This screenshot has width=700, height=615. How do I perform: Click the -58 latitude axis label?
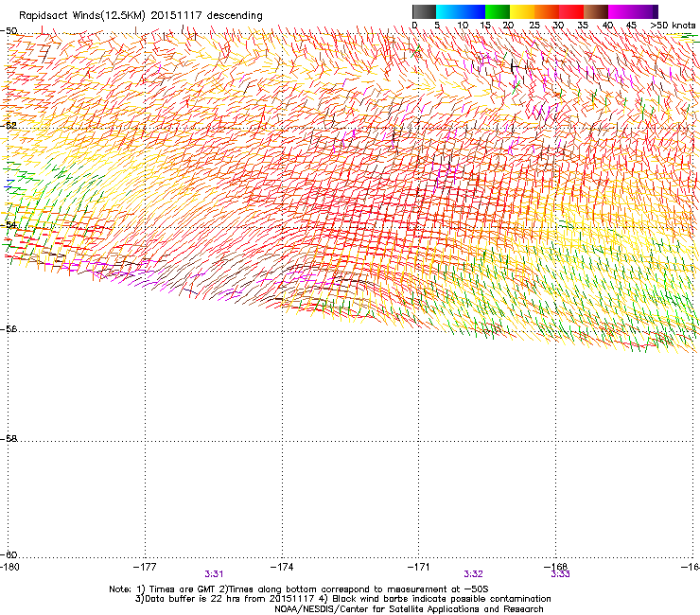pos(9,439)
